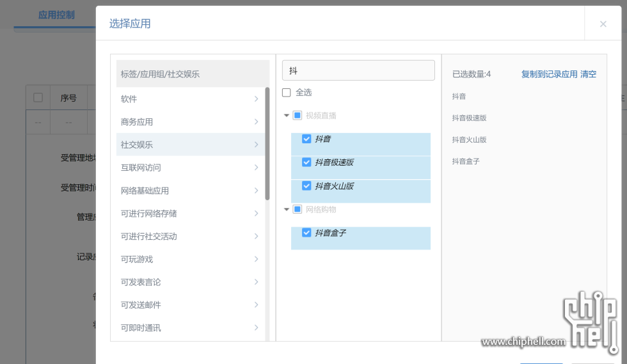Screen dimensions: 627x364
Task: Uncheck the 抖音火山版 checkbox
Action: pyautogui.click(x=306, y=186)
